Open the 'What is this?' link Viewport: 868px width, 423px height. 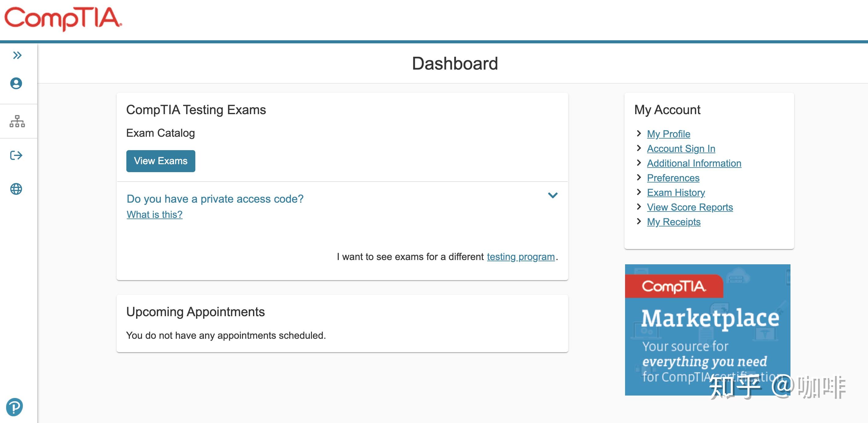[155, 215]
